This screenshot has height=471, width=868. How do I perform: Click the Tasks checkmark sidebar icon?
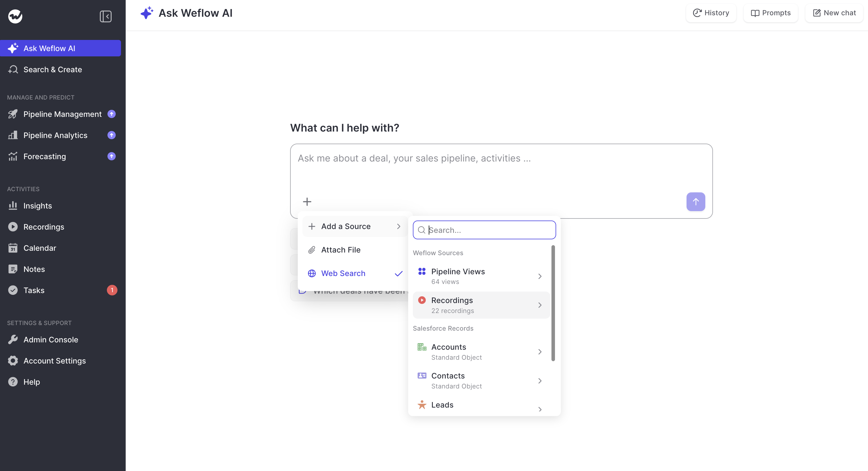13,290
